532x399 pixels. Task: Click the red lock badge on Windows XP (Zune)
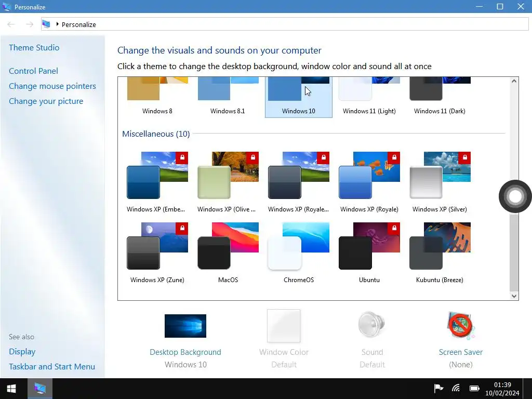coord(182,229)
